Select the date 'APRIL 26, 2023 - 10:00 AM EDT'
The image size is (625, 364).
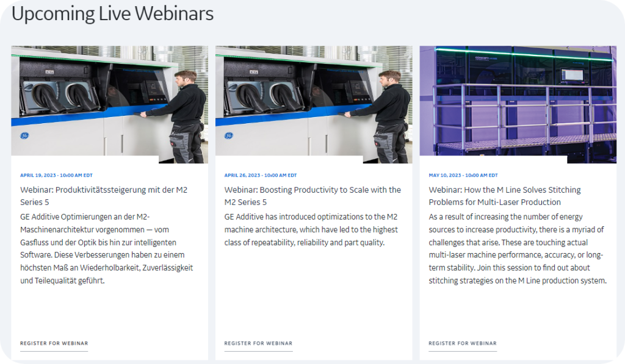pyautogui.click(x=260, y=175)
